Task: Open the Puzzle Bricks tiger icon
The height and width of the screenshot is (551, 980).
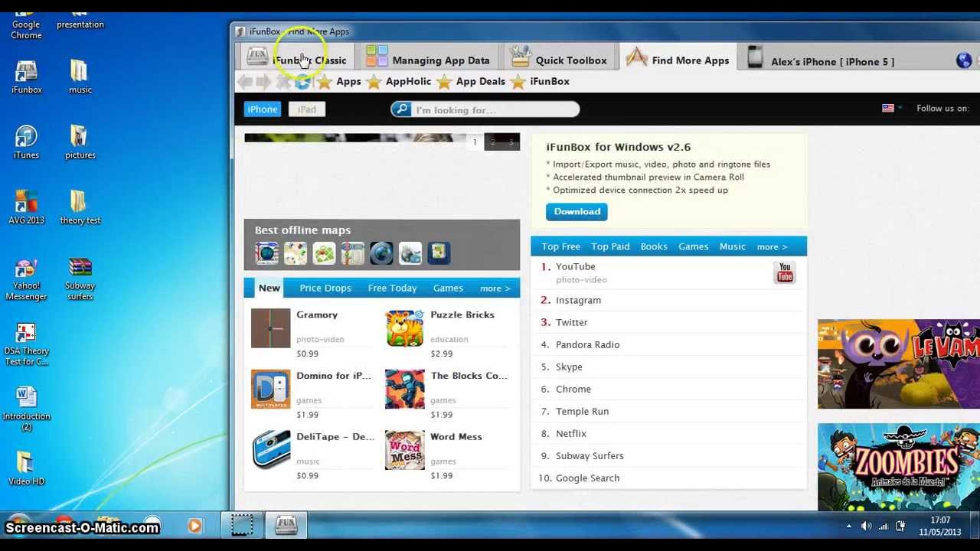Action: [404, 328]
